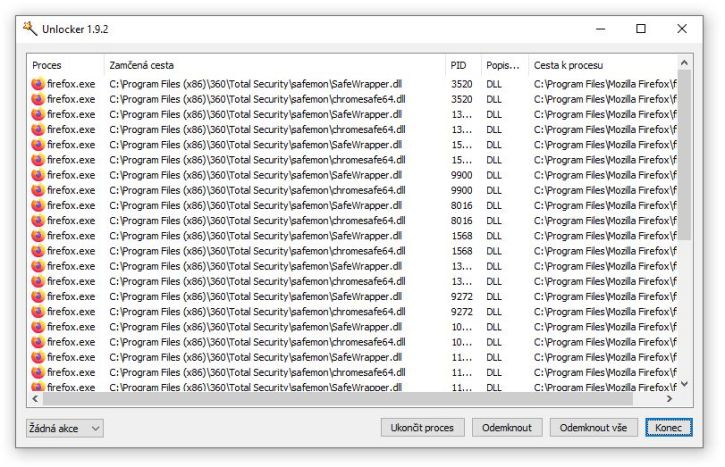Viewport: 725px width, 467px height.
Task: Click the Konec button
Action: pyautogui.click(x=669, y=428)
